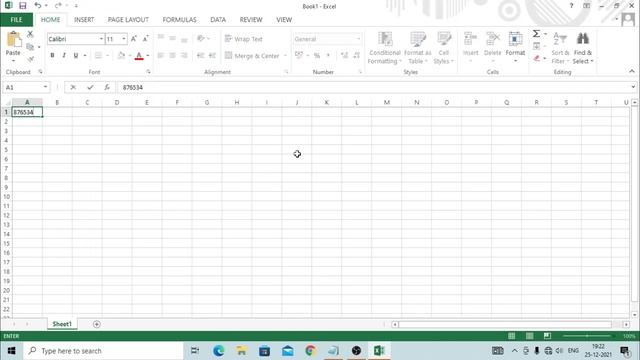640x360 pixels.
Task: Click the AutoSum sigma icon
Action: pos(536,34)
